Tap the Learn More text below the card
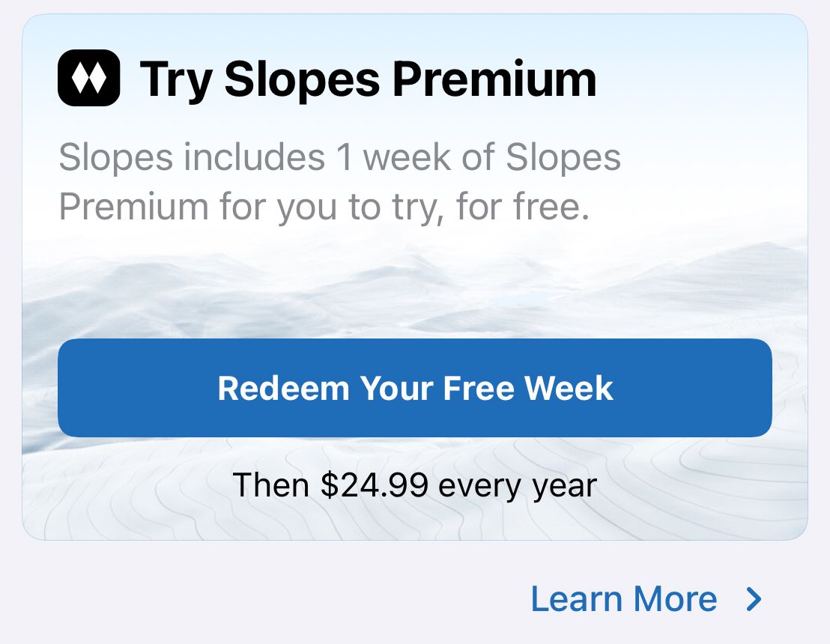The width and height of the screenshot is (830, 644). point(623,599)
